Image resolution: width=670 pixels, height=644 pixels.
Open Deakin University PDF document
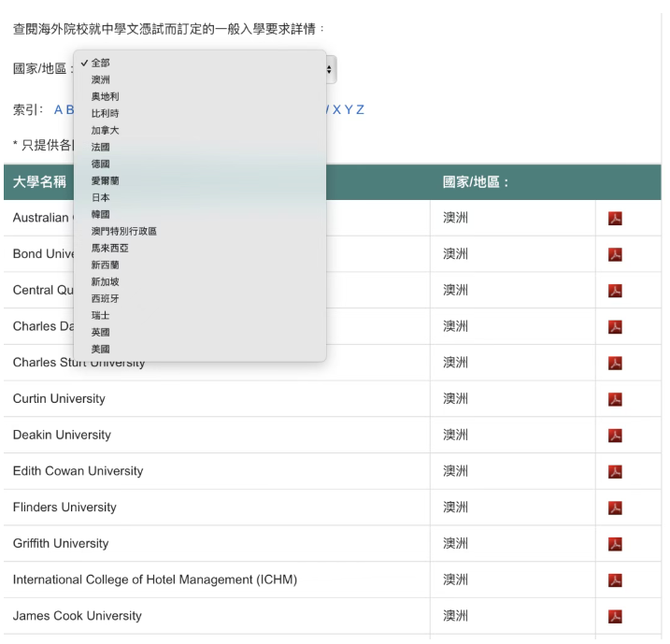click(x=615, y=436)
